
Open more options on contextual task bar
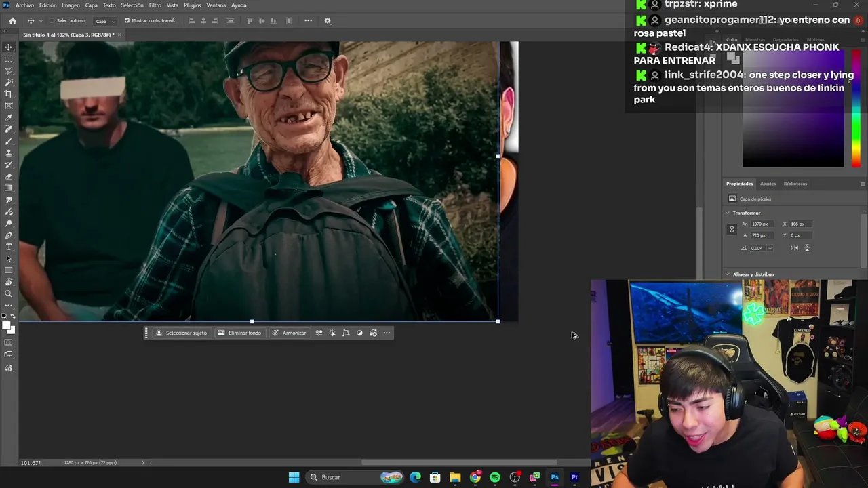coord(387,333)
